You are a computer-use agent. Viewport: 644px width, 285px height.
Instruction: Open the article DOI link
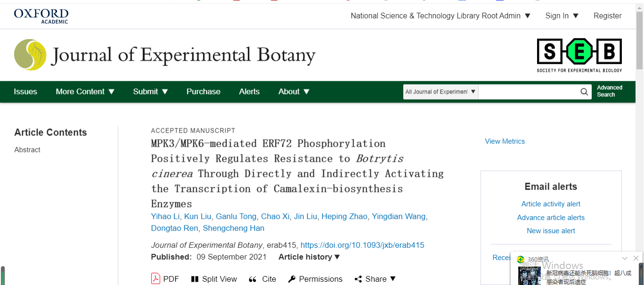coord(362,245)
